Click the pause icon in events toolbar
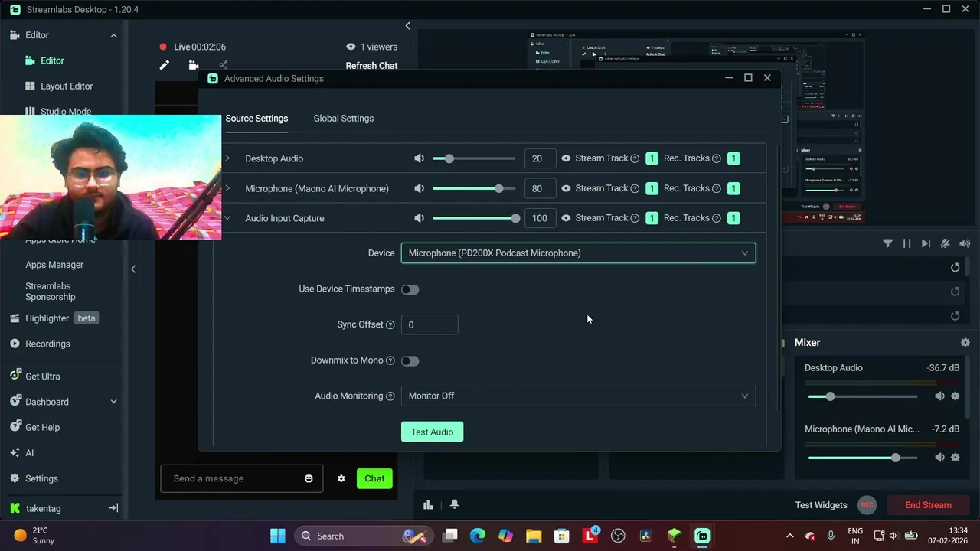Screen dimensions: 980x551 [906, 243]
